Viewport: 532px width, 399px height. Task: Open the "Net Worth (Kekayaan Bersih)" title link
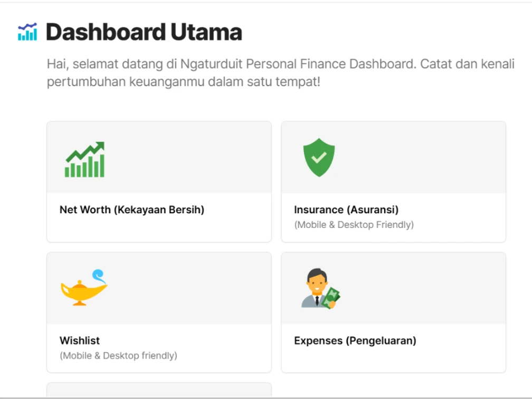(x=131, y=210)
